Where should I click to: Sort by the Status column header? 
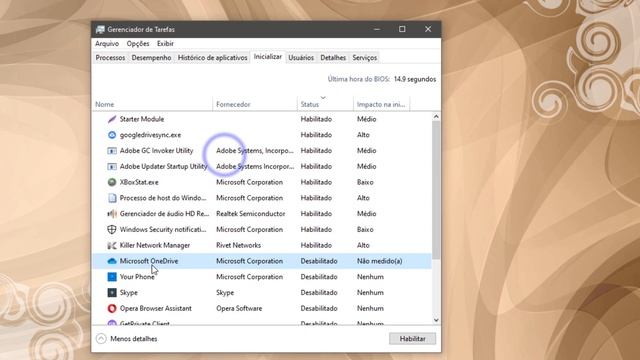(x=325, y=104)
